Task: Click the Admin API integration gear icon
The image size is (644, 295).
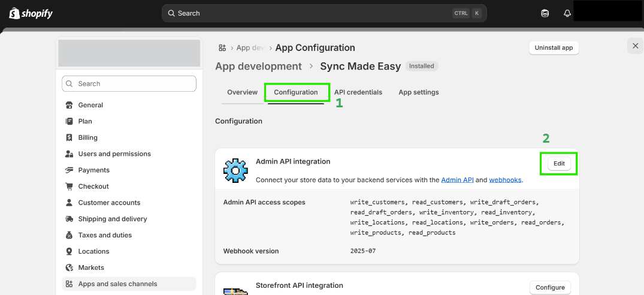Action: (x=235, y=171)
